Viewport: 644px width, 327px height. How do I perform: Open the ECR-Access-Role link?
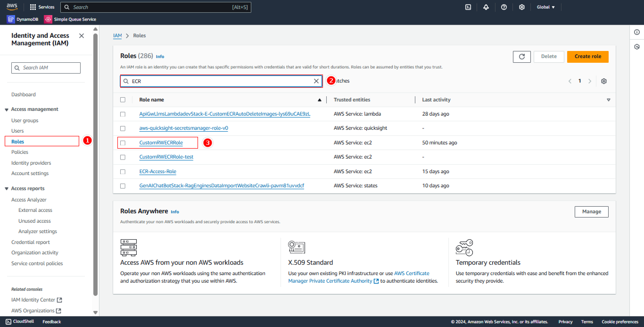[157, 171]
